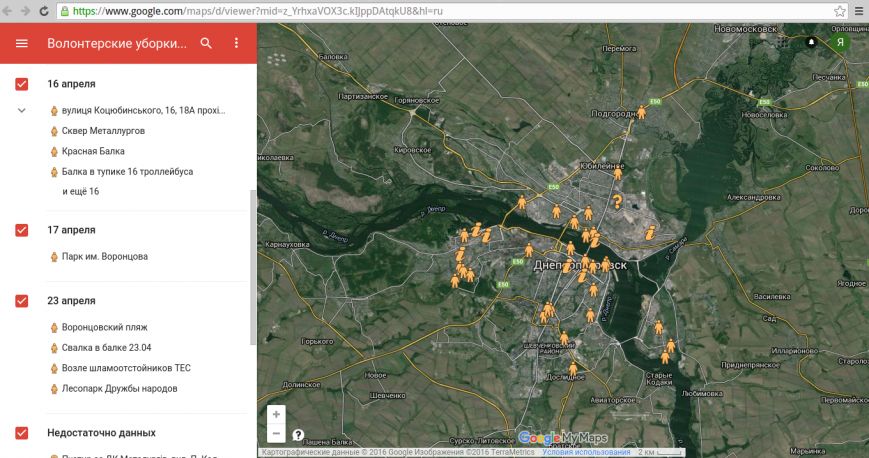Click the person marker at Юбилейное

617,172
